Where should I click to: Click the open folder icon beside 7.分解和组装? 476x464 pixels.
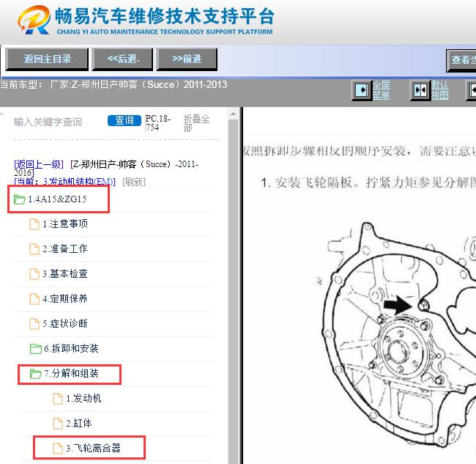pos(36,374)
